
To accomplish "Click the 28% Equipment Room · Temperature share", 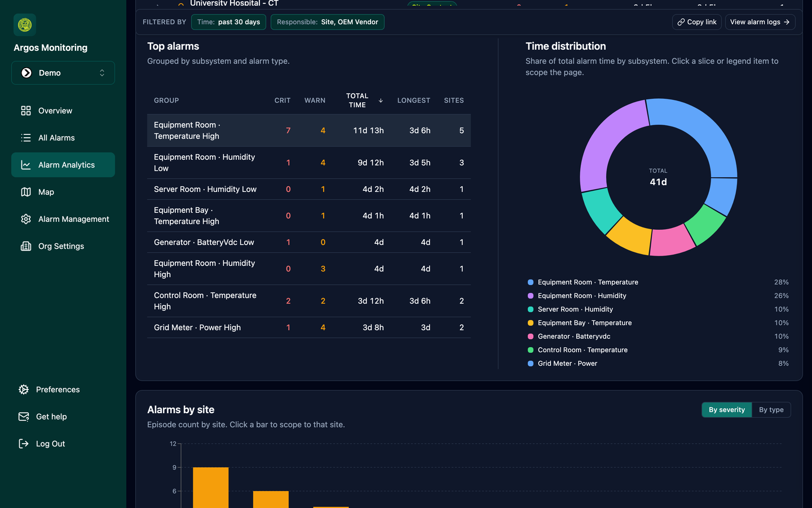I will pyautogui.click(x=782, y=282).
